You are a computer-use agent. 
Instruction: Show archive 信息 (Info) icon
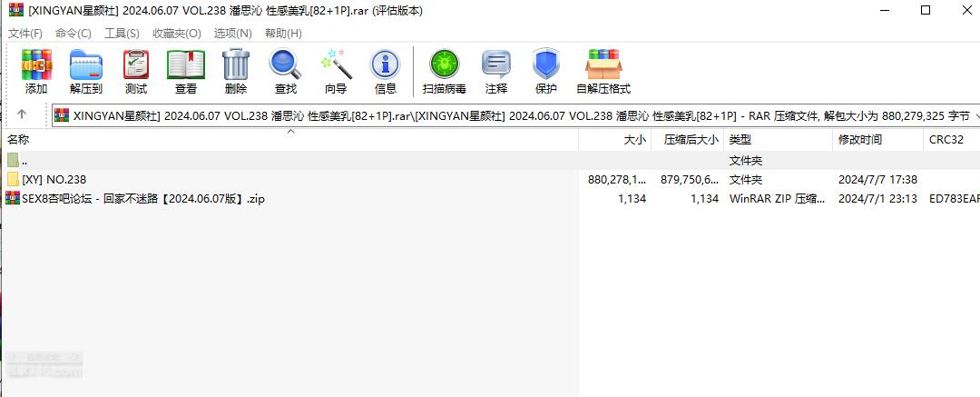click(x=385, y=65)
